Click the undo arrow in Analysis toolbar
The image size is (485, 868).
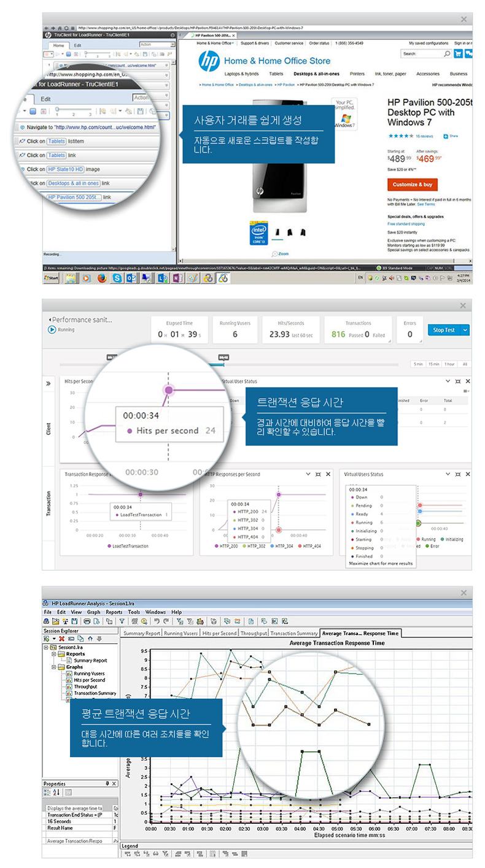point(157,621)
